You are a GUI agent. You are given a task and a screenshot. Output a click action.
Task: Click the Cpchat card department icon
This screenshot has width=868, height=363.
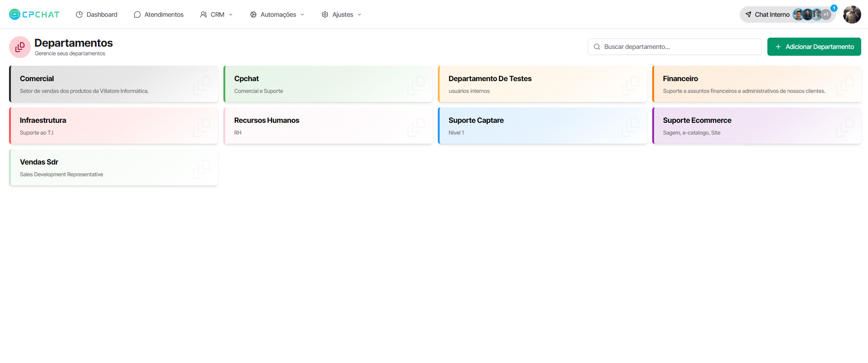coord(416,85)
